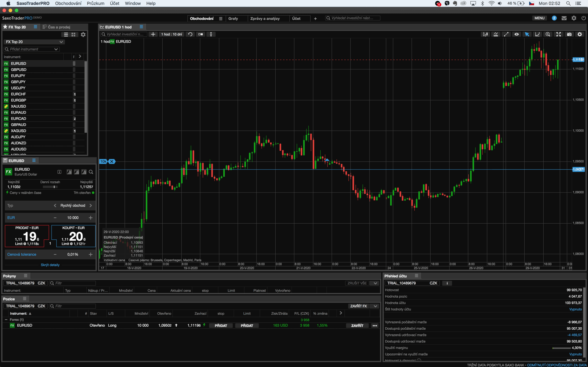Toggle chart visibility eye icon
This screenshot has width=588, height=367.
pos(517,34)
